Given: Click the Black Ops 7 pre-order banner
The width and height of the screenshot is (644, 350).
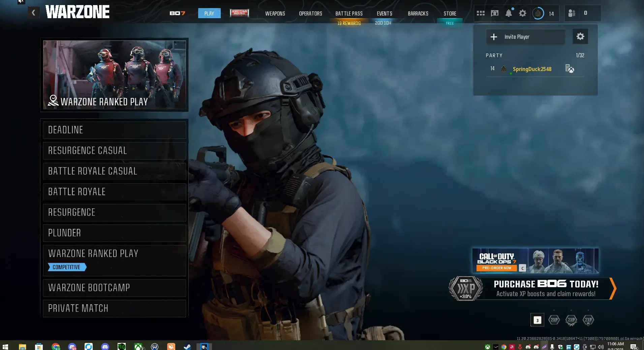Looking at the screenshot, I should (x=535, y=260).
